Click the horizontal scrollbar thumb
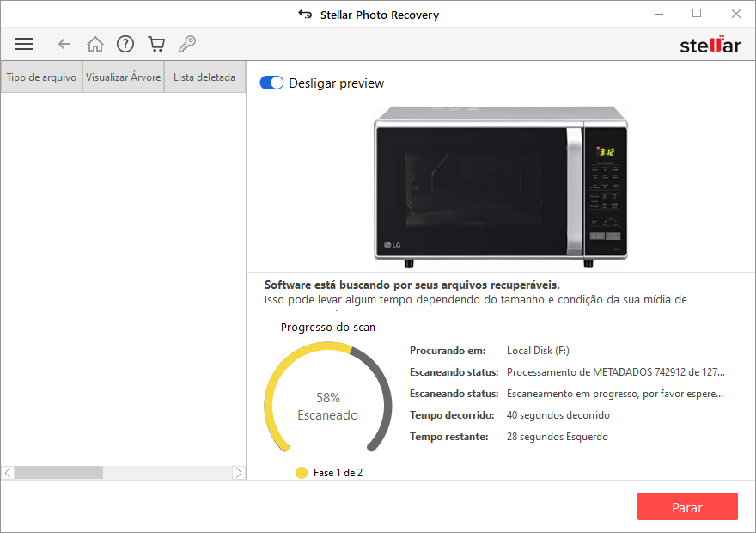756x533 pixels. click(58, 473)
